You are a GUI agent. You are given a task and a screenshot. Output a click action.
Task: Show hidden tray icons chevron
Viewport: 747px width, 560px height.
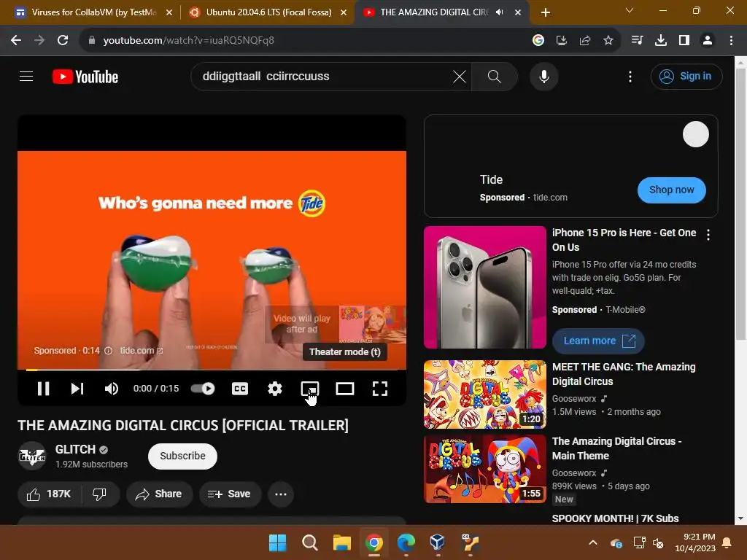point(592,542)
